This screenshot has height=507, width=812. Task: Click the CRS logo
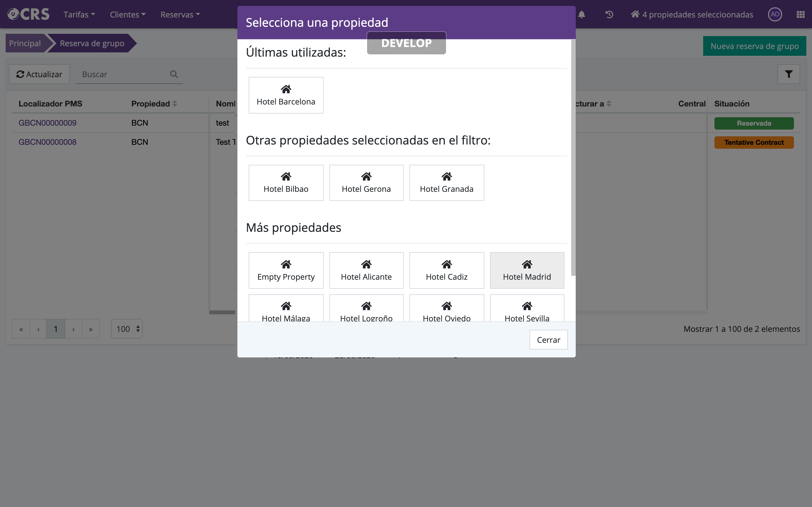pyautogui.click(x=28, y=14)
